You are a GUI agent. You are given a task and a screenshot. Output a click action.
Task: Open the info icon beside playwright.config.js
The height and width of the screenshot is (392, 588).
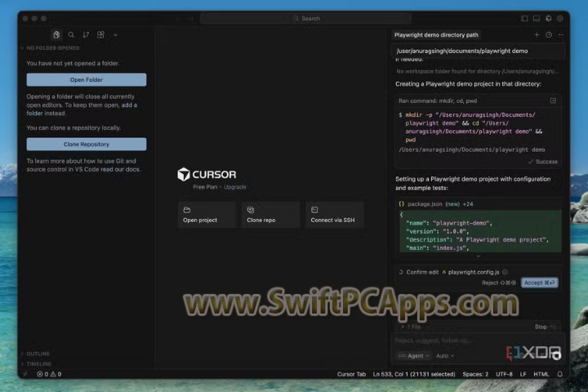click(506, 272)
